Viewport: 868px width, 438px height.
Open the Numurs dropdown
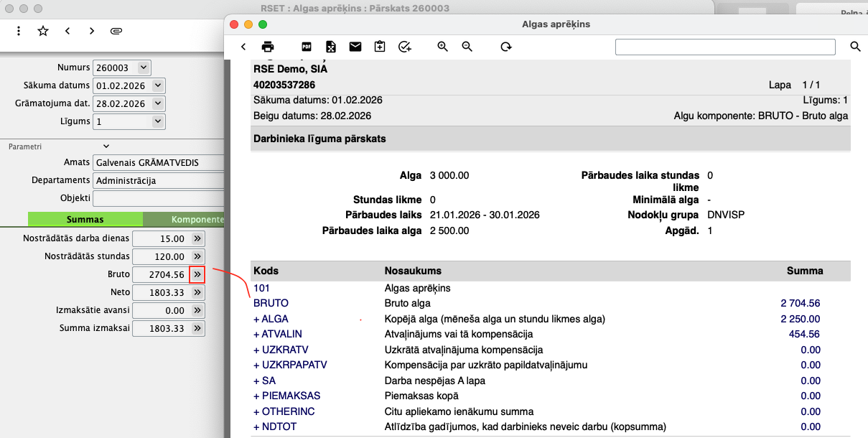pos(143,67)
